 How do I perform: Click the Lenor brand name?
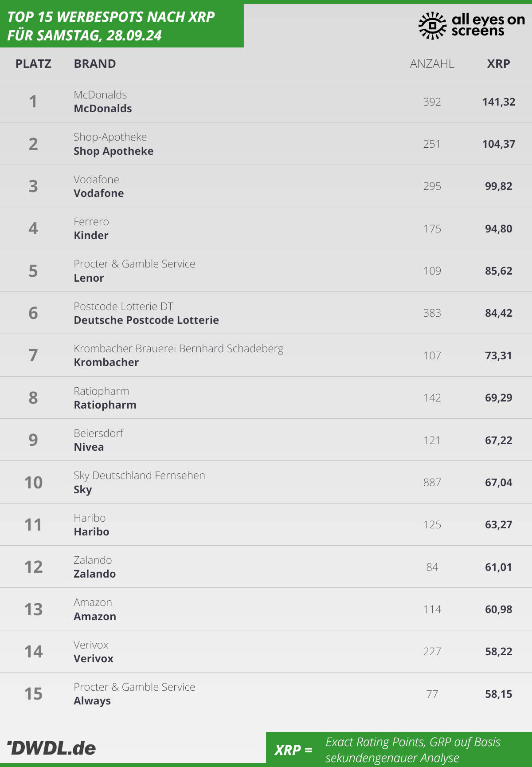pyautogui.click(x=89, y=278)
